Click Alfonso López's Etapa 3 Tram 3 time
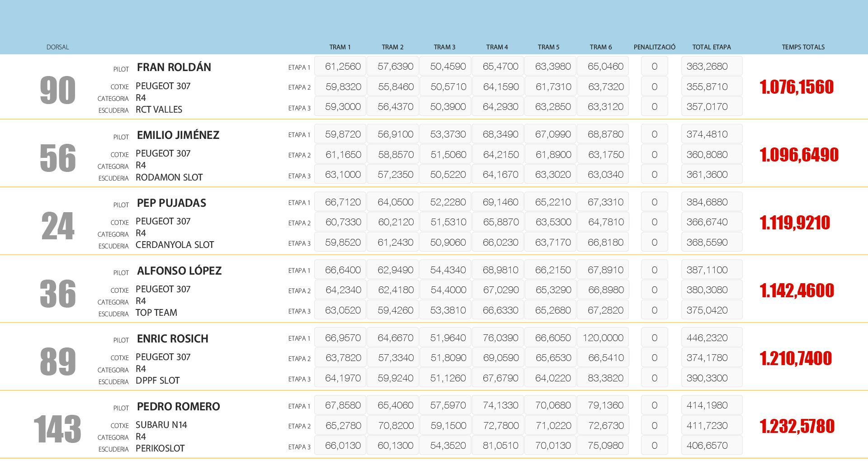Image resolution: width=868 pixels, height=461 pixels. [448, 310]
